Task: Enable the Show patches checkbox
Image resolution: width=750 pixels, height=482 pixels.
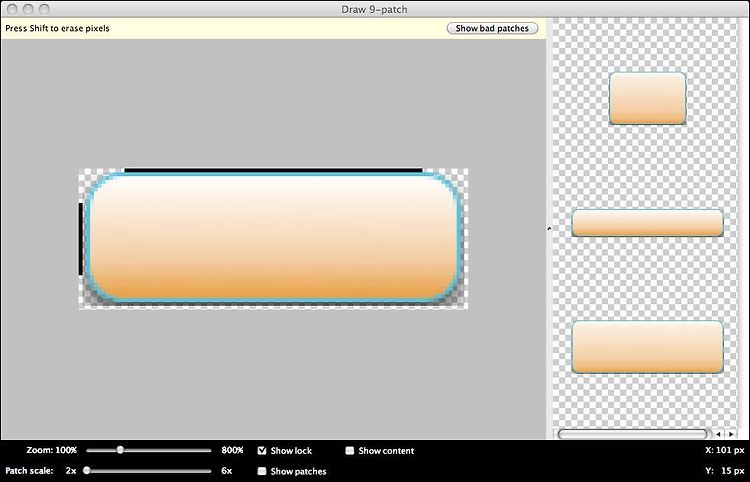Action: click(262, 471)
